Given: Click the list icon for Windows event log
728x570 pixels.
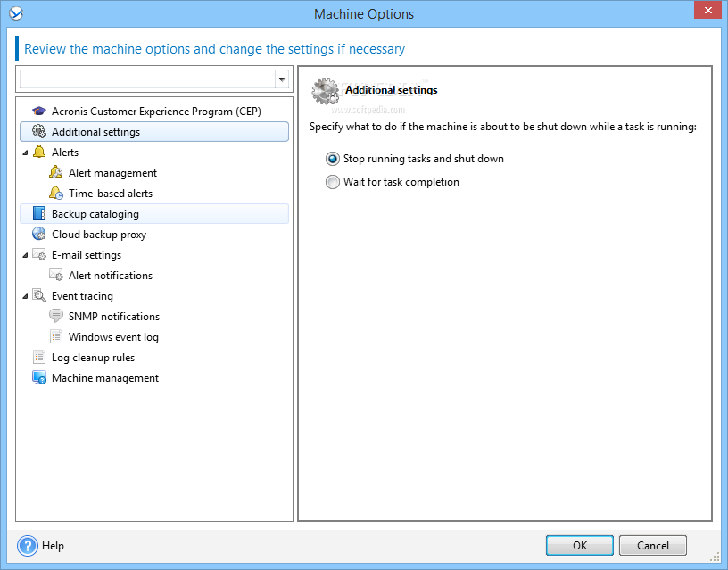Looking at the screenshot, I should (x=55, y=336).
